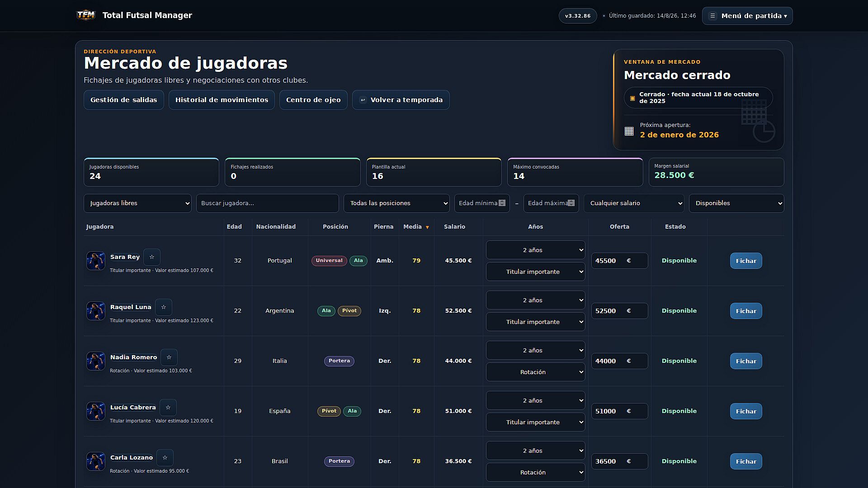
Task: Click Carla Lozano's player avatar
Action: coord(96,461)
